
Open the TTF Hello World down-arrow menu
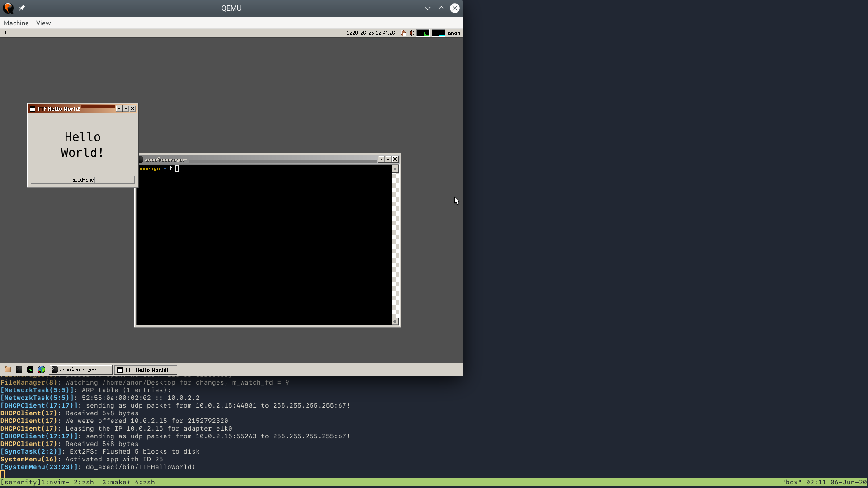118,108
